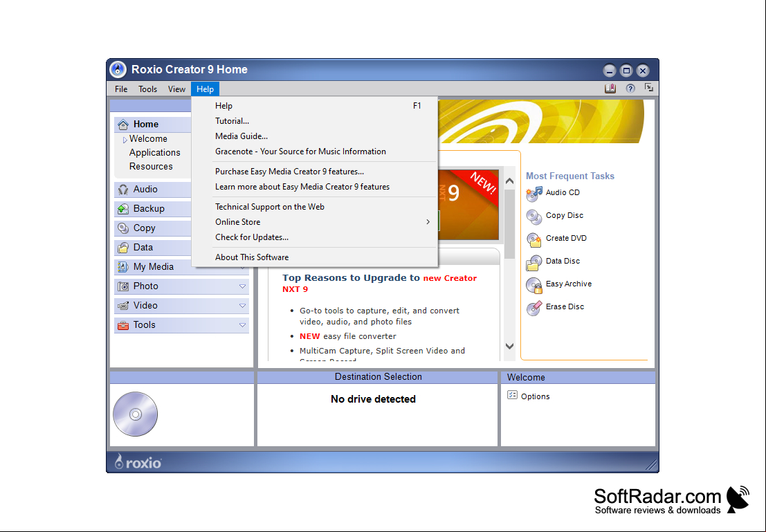Screen dimensions: 766x532
Task: Click the Roxio flame logo in the title bar
Action: pyautogui.click(x=118, y=69)
